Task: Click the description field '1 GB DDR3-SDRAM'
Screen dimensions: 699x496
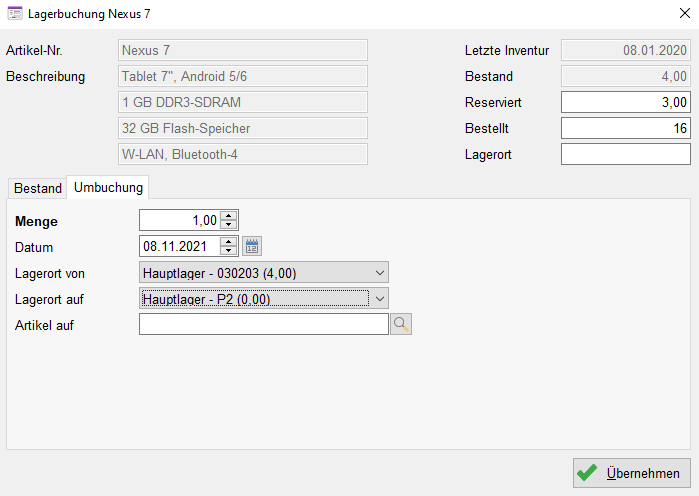Action: click(x=243, y=102)
